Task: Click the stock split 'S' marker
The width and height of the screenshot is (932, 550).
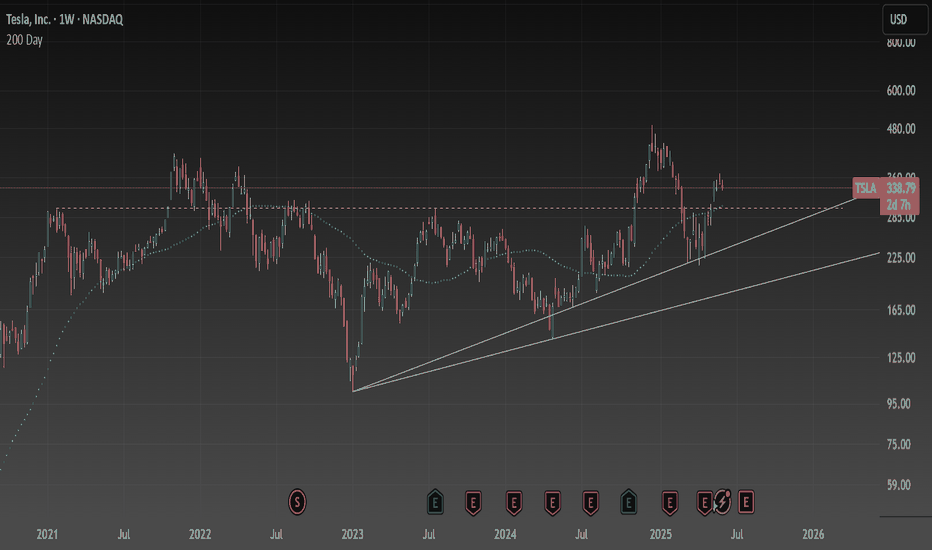Action: [297, 502]
